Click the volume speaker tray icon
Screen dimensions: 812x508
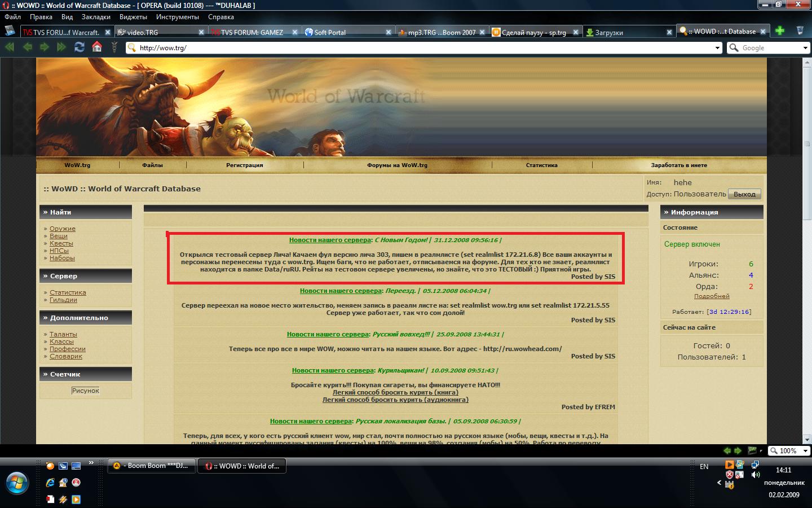tap(755, 475)
